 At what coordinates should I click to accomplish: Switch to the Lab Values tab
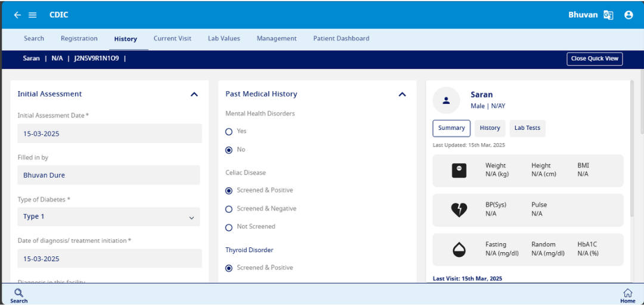tap(224, 39)
